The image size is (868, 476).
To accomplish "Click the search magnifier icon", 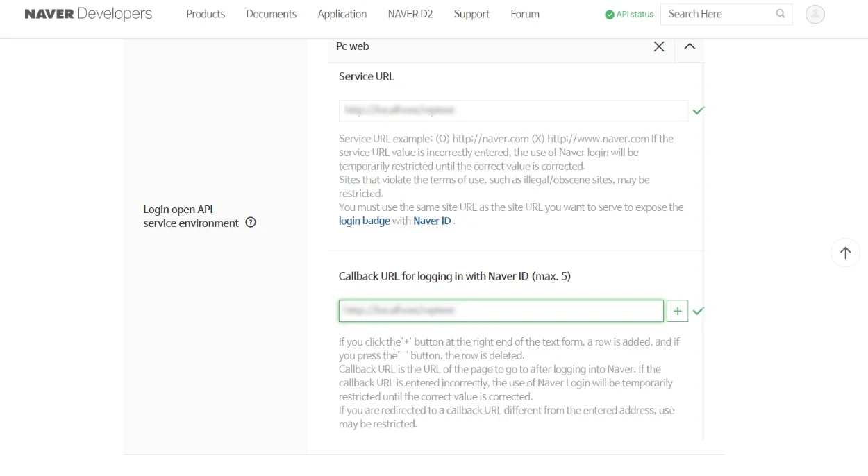I will point(781,14).
